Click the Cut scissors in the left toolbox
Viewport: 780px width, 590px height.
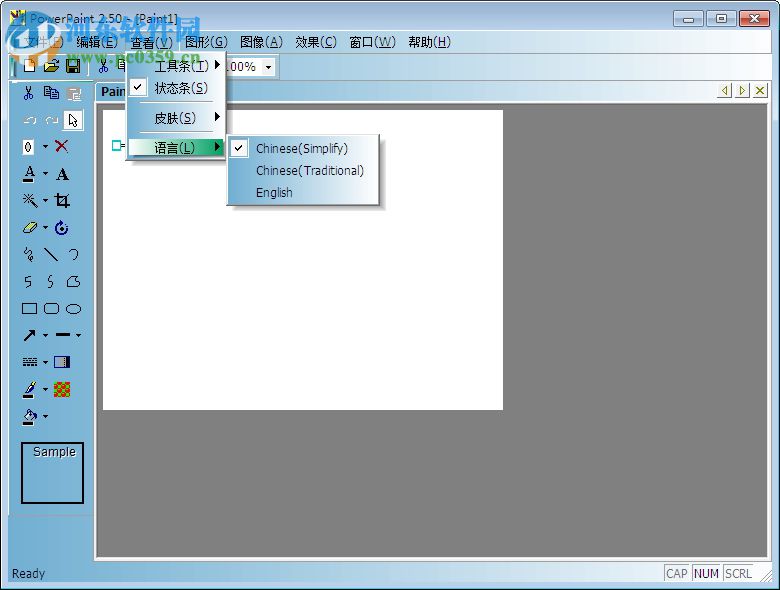(28, 93)
